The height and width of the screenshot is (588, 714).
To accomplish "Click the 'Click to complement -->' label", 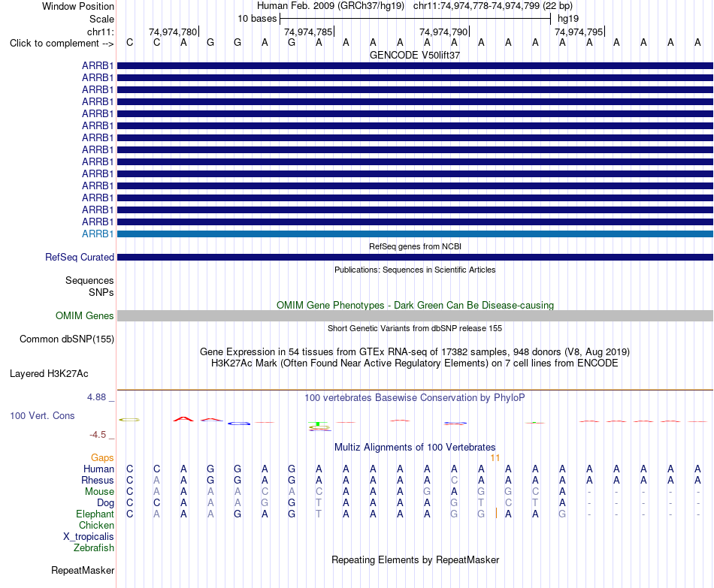I will click(x=62, y=44).
